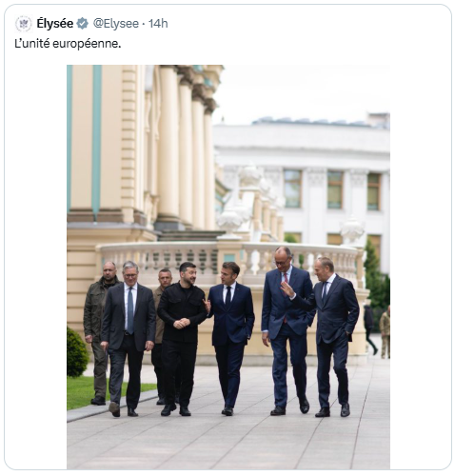Click the @Elysee handle
Image resolution: width=455 pixels, height=476 pixels.
[115, 24]
